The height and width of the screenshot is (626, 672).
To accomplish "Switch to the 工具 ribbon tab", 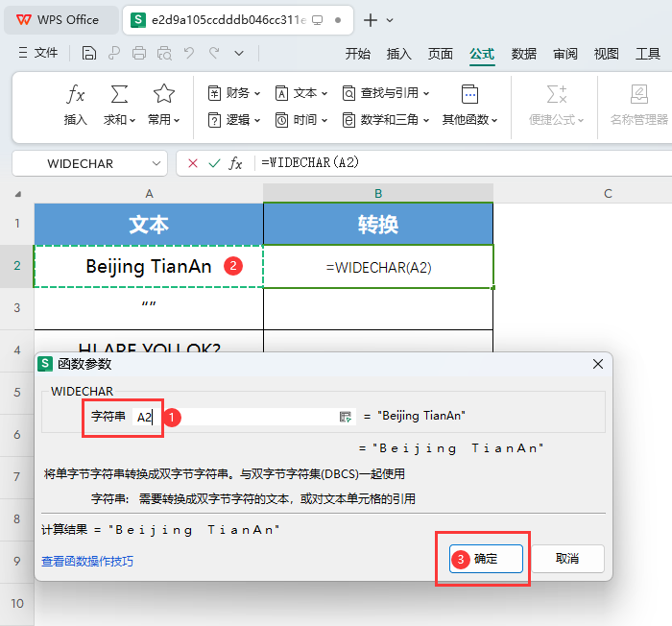I will [x=648, y=54].
